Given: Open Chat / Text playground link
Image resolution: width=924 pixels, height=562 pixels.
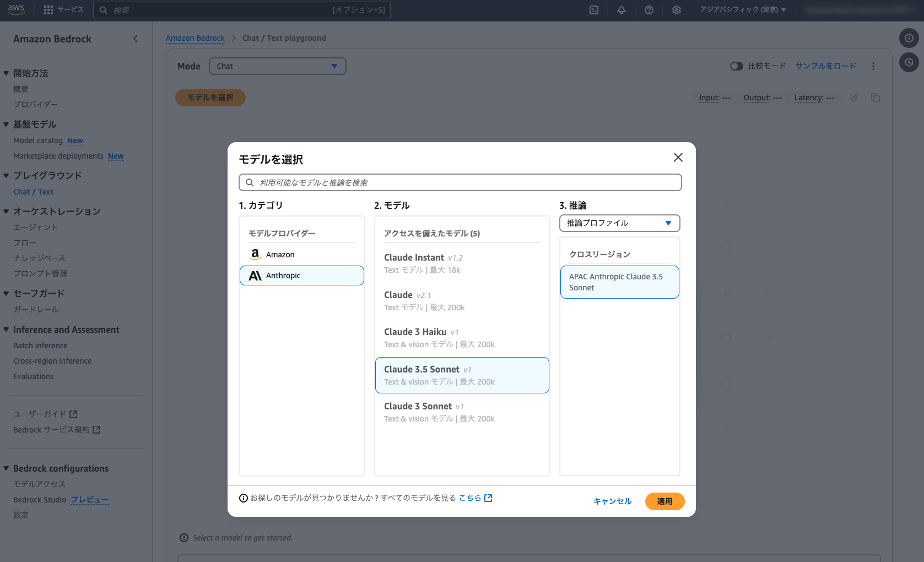Looking at the screenshot, I should [x=34, y=192].
